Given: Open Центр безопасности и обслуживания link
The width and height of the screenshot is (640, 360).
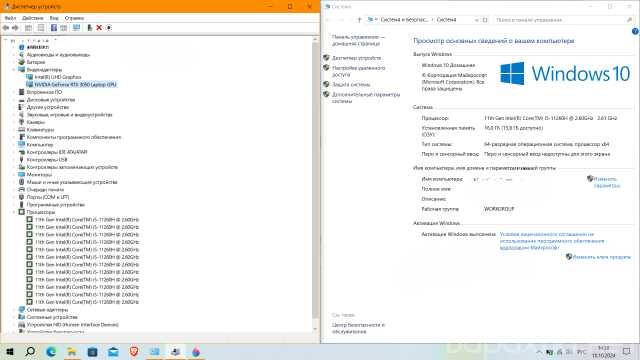Looking at the screenshot, I should [x=358, y=329].
